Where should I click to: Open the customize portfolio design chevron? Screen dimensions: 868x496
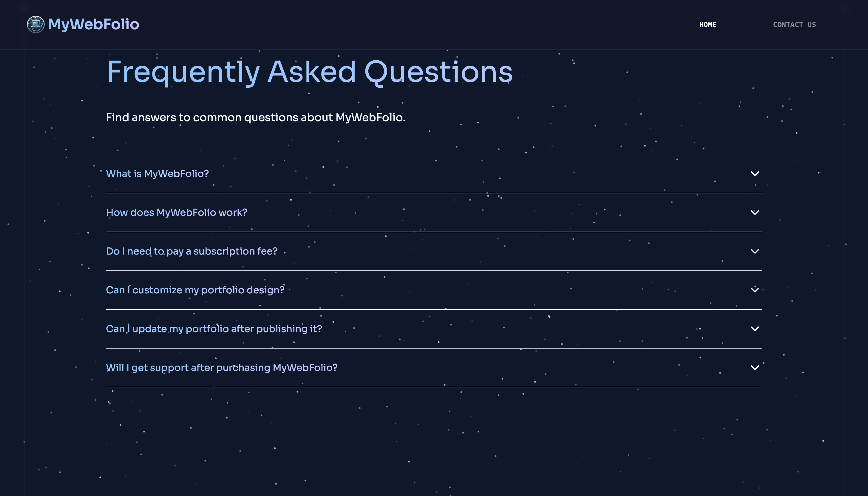[x=755, y=290]
